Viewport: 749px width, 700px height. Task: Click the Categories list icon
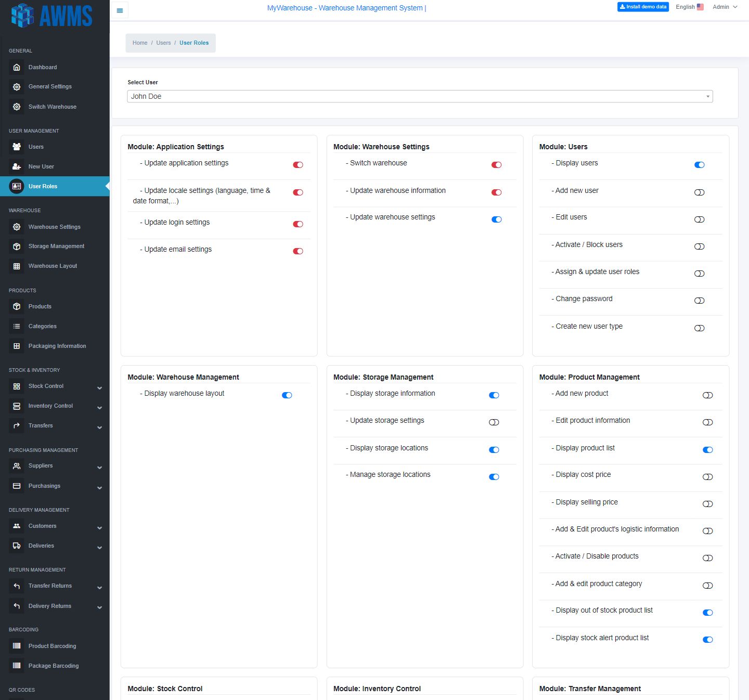click(17, 326)
